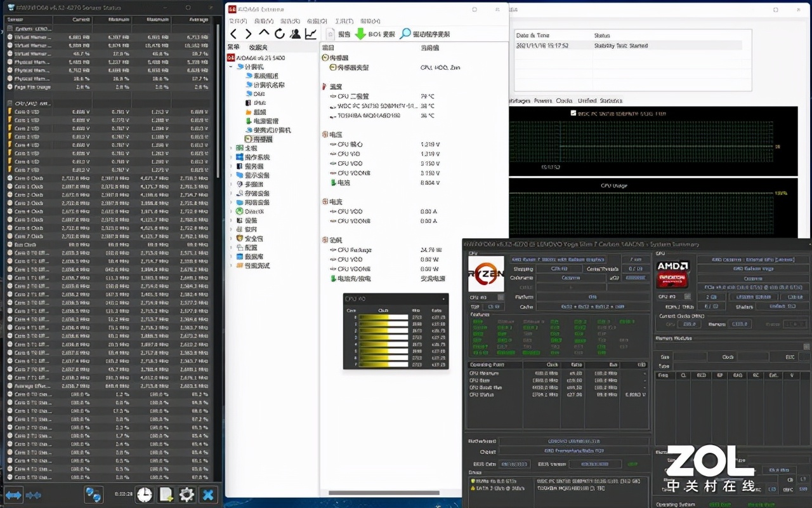Click the clock icon in HWiNFO sensor toolbar
This screenshot has height=508, width=812.
(x=145, y=495)
